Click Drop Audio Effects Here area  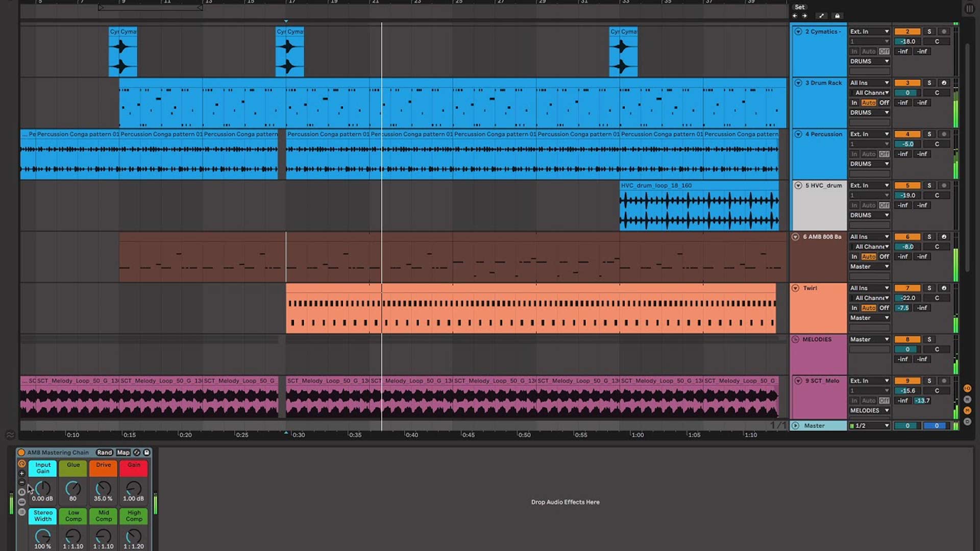click(x=565, y=502)
